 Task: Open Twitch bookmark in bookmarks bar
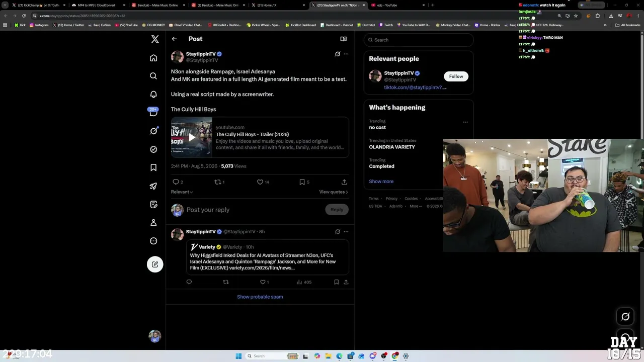(386, 25)
